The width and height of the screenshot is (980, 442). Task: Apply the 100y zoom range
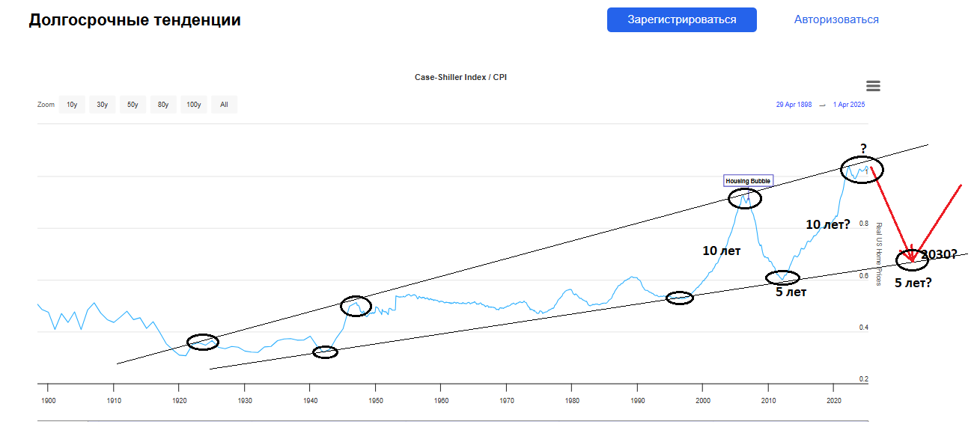tap(194, 105)
